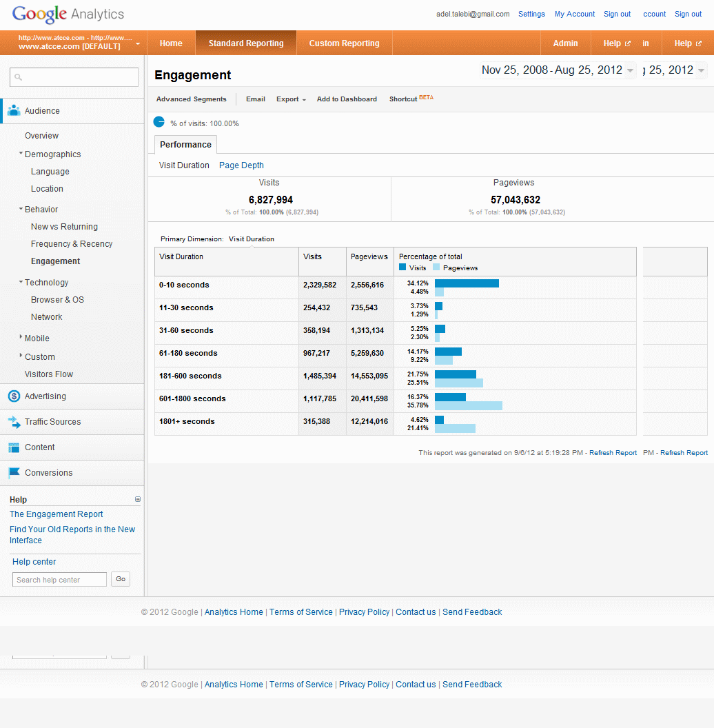Open the Visitors Flow report
714x728 pixels.
(49, 374)
